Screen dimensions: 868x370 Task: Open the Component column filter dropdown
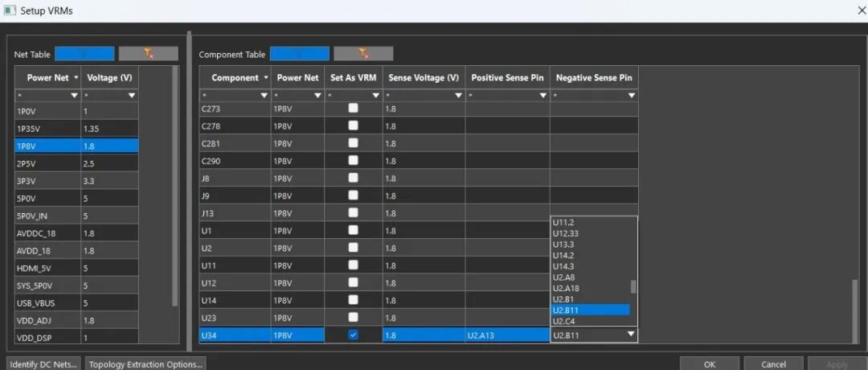[264, 95]
